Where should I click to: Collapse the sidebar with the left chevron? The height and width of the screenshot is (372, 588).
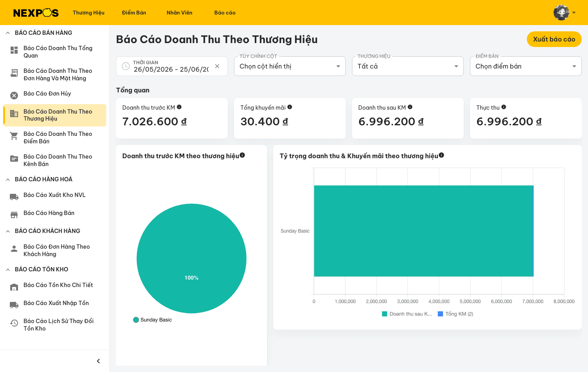click(98, 361)
